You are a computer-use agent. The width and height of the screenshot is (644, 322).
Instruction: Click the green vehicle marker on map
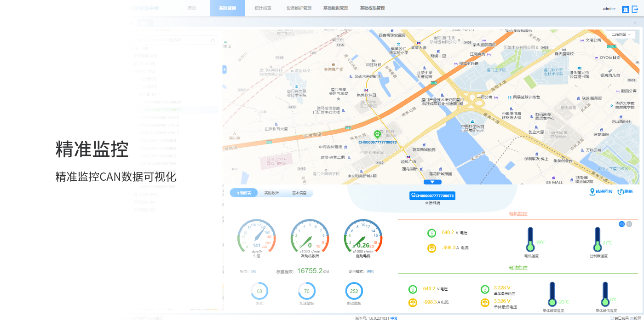click(377, 134)
